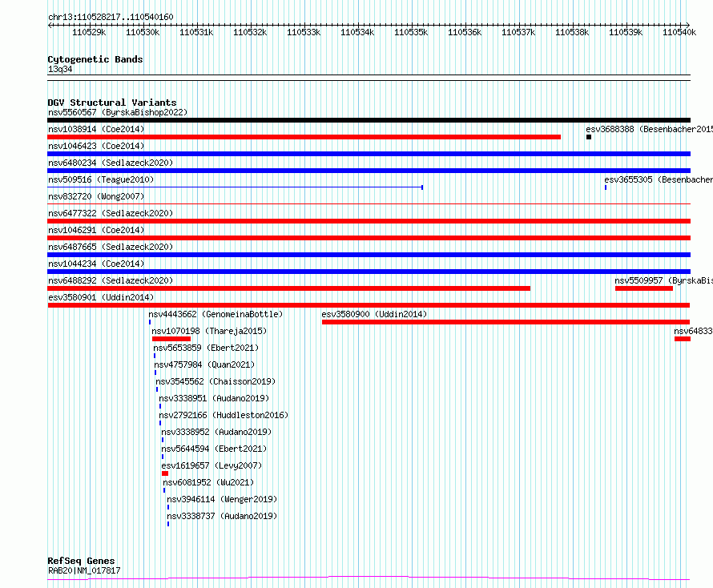Open esv3688388 (Besenbacher2015) label
713x588 pixels.
coord(650,129)
